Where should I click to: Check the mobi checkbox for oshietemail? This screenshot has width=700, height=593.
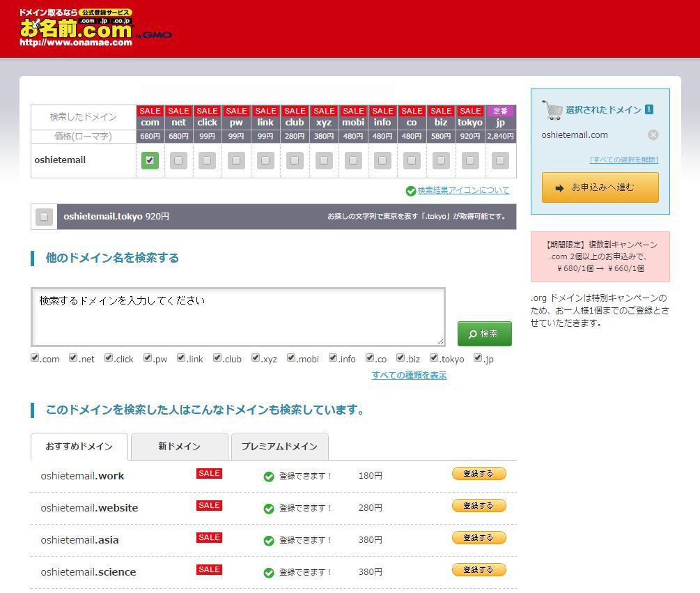click(353, 161)
